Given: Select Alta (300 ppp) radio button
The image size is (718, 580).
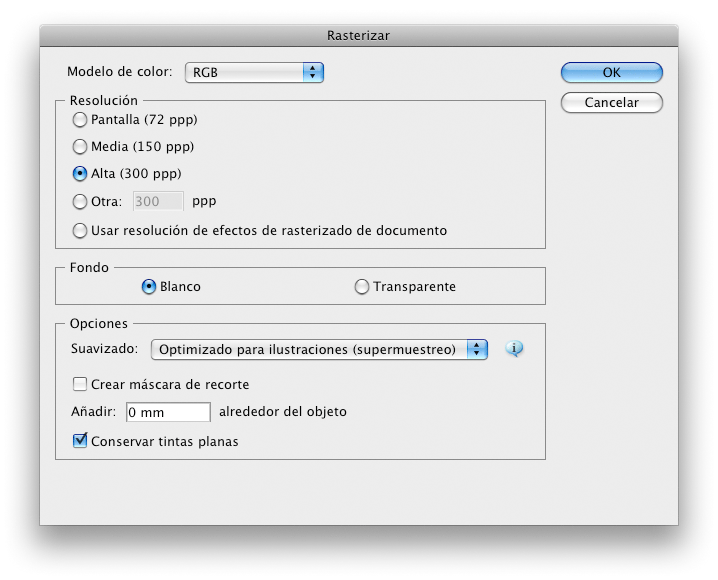Looking at the screenshot, I should (x=80, y=174).
